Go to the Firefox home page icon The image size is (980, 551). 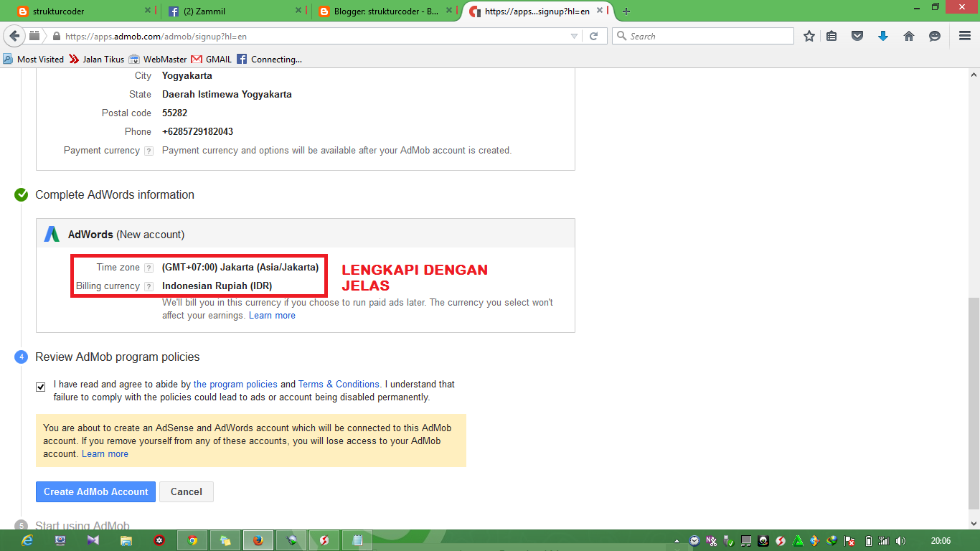pos(909,36)
